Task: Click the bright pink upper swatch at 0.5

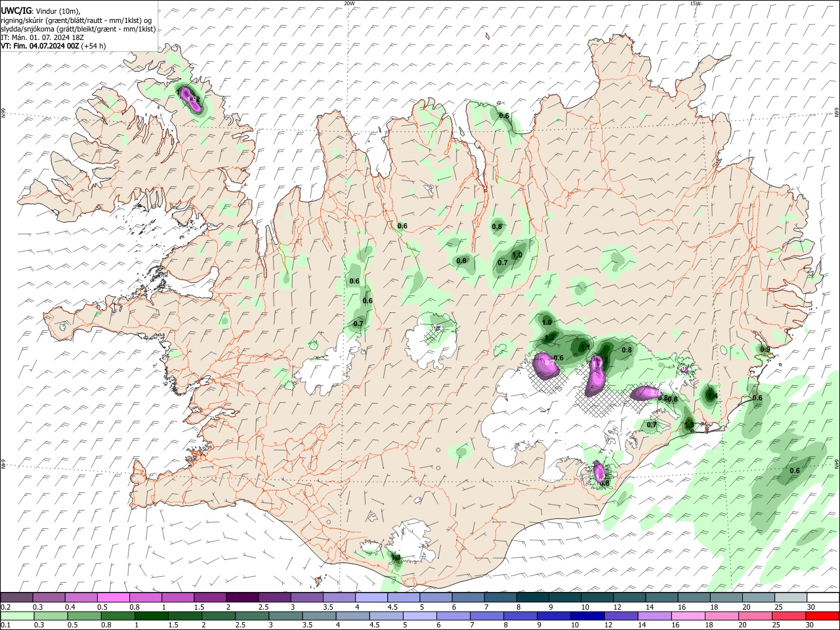Action: (x=113, y=597)
